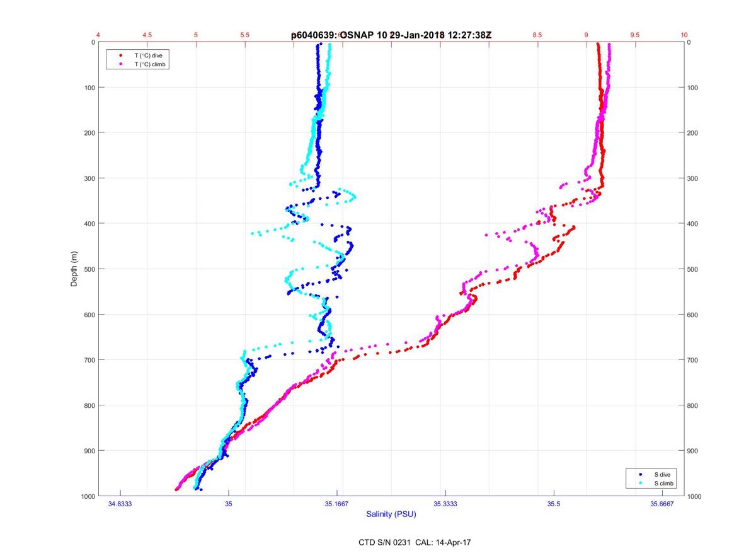
Task: Click left depth axis tick '500'
Action: coord(89,269)
